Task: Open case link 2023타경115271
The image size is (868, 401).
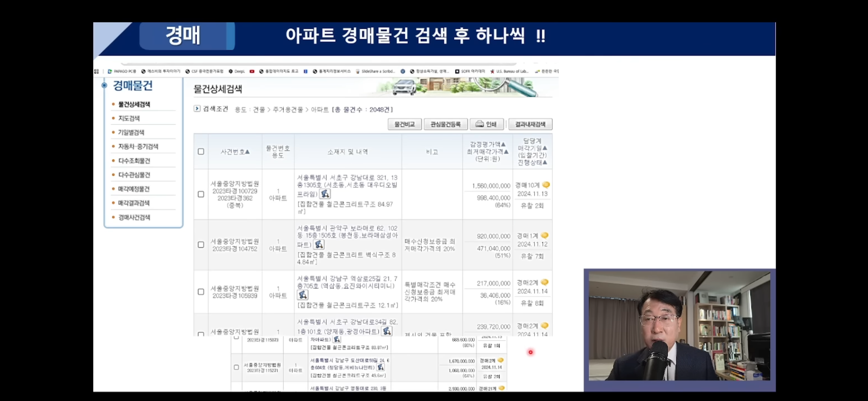Action: [x=263, y=370]
